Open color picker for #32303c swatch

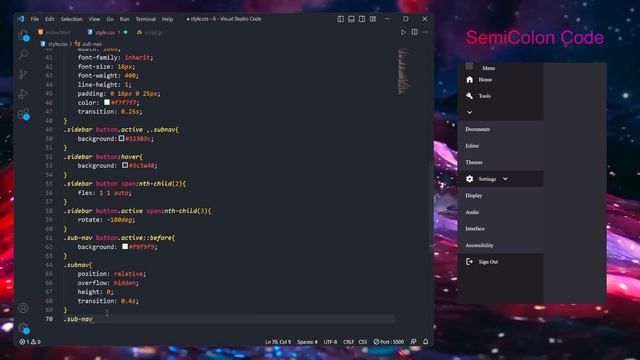(122, 138)
